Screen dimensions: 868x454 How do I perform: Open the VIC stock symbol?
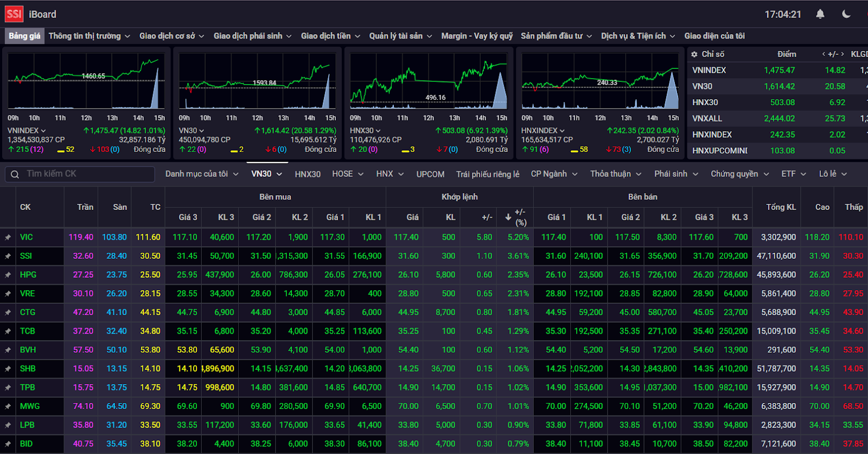(27, 238)
